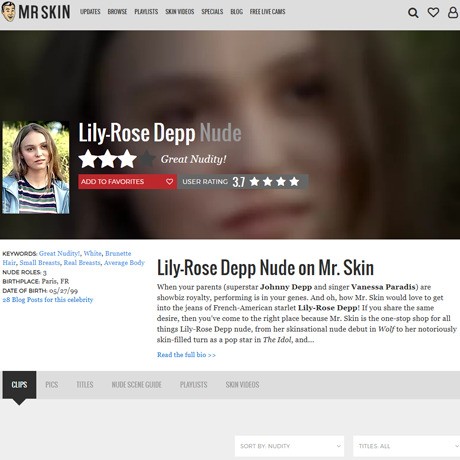
Task: Click Read the full bio link
Action: 186,355
